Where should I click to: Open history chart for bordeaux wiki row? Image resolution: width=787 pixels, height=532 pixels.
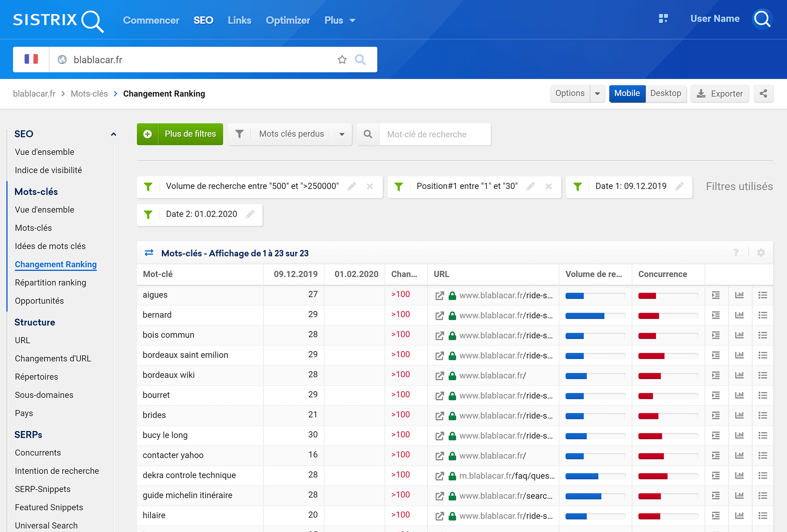coord(739,375)
